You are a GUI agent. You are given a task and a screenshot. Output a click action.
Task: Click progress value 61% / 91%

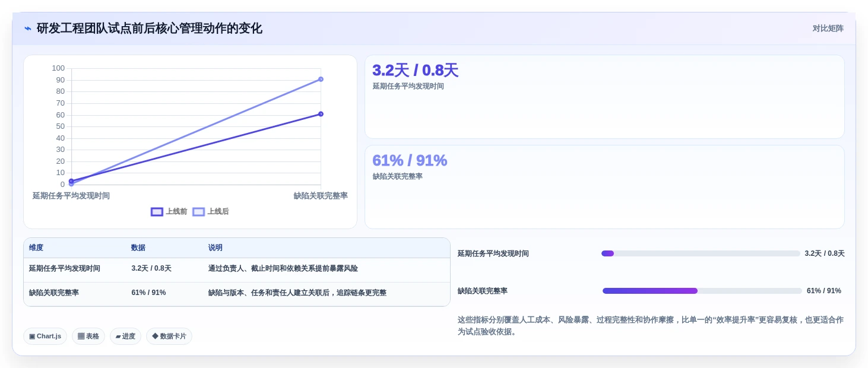click(824, 291)
